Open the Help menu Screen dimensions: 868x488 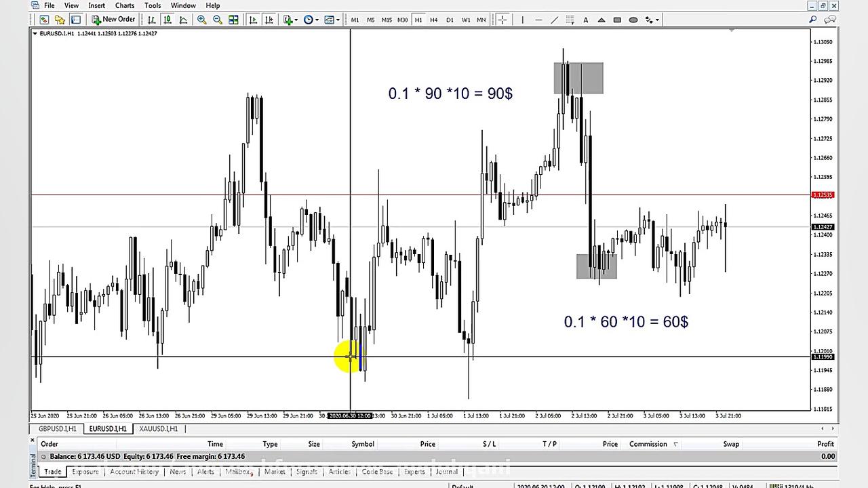click(213, 5)
